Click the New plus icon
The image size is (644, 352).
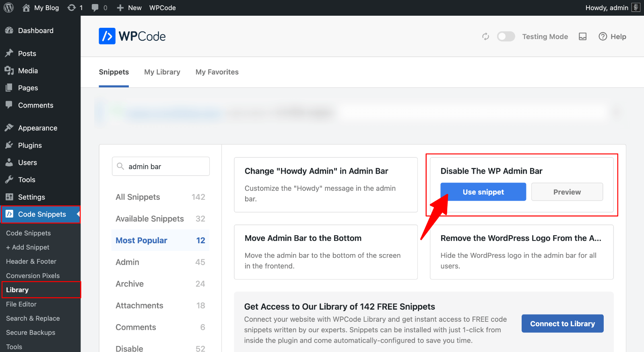(120, 8)
